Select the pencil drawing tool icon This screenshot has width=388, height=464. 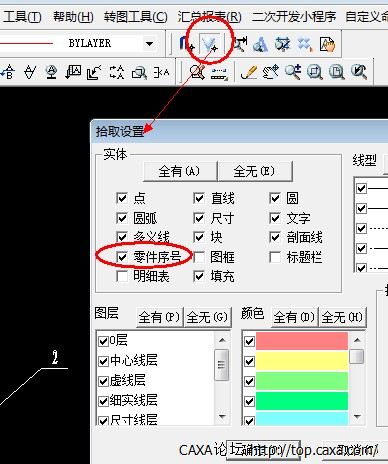point(249,72)
